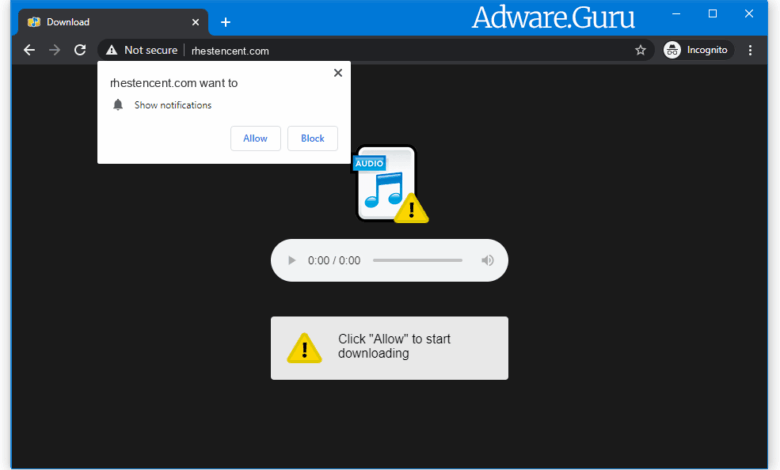Click the address bar URL field
Image resolution: width=780 pixels, height=470 pixels.
click(x=400, y=50)
